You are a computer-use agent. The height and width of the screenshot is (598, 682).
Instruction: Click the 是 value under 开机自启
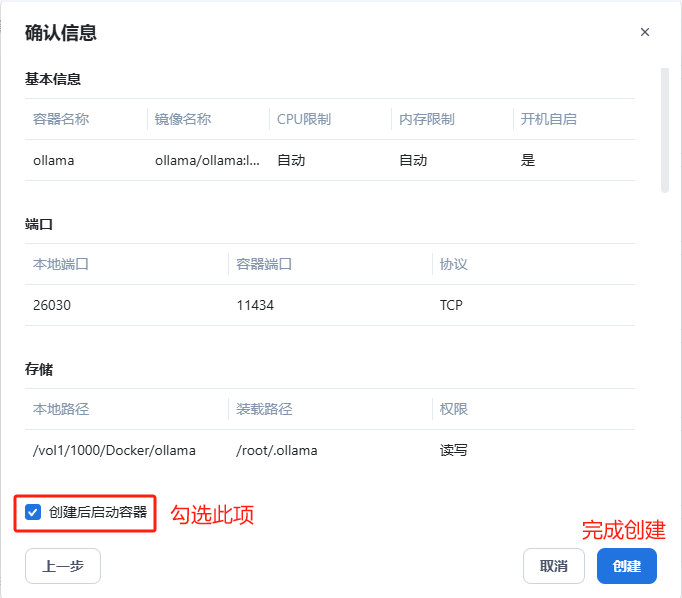528,160
